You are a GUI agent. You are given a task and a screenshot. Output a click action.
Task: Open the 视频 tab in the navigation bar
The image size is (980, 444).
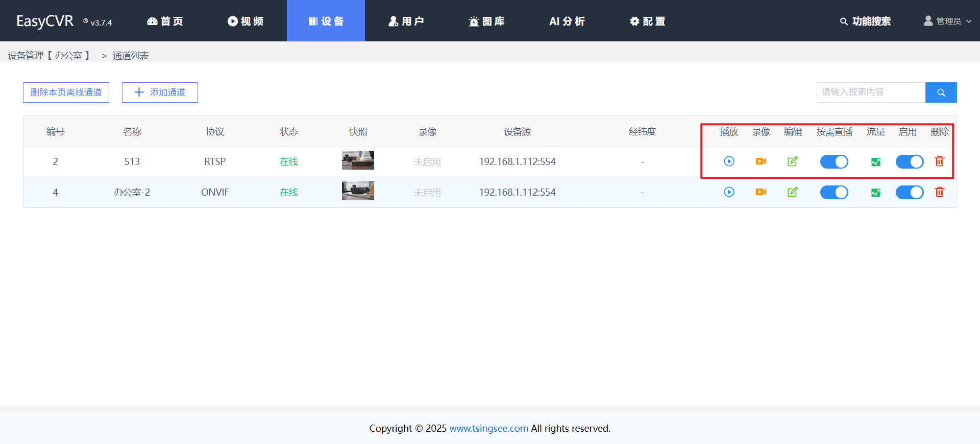tap(246, 21)
